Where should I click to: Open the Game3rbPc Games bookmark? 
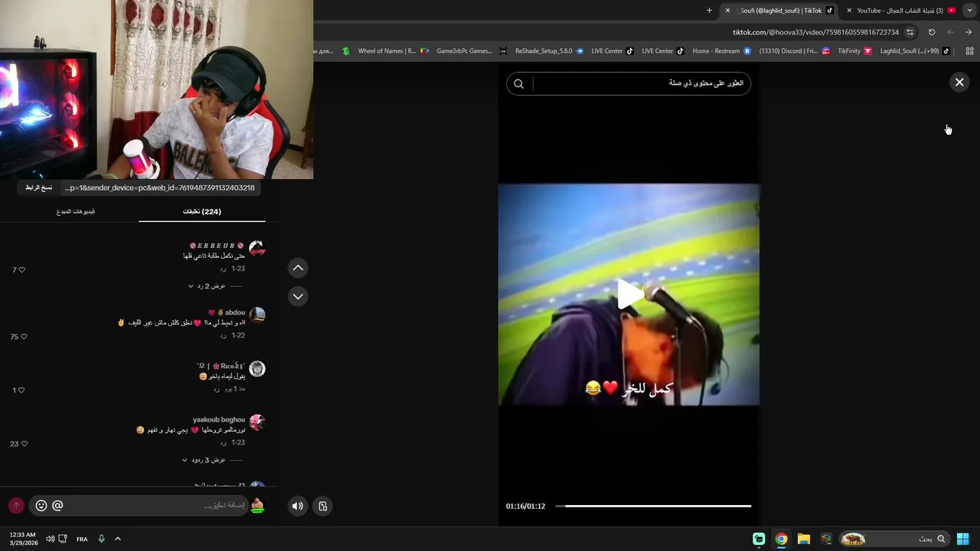(472, 51)
